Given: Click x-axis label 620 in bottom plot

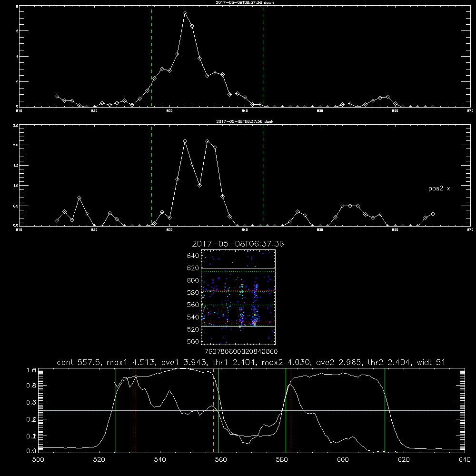Looking at the screenshot, I should 404,460.
